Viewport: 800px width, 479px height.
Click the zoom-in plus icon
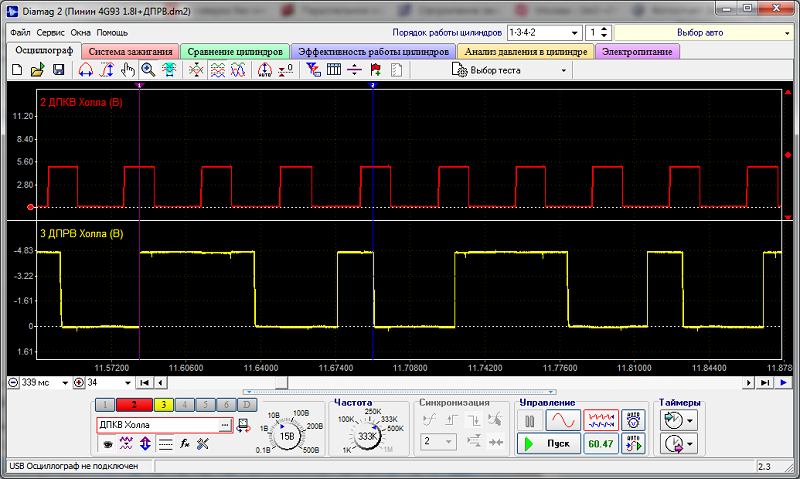[79, 383]
